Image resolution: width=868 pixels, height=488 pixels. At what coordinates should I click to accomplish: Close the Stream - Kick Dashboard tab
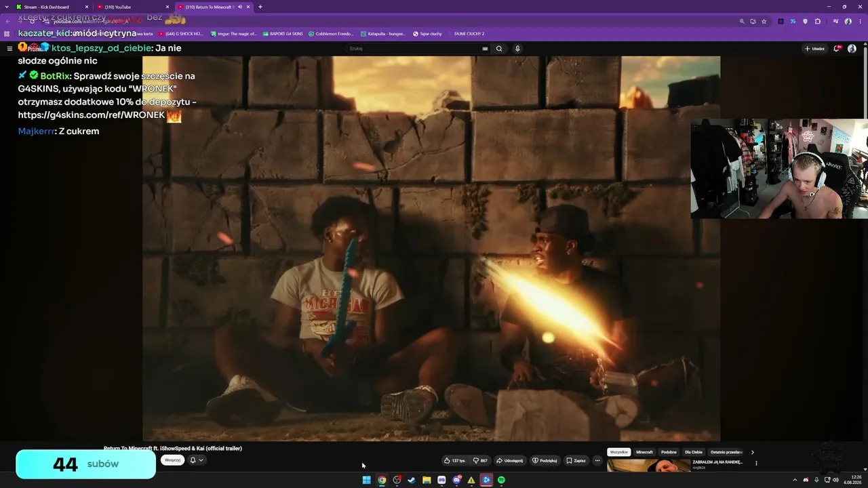[87, 7]
